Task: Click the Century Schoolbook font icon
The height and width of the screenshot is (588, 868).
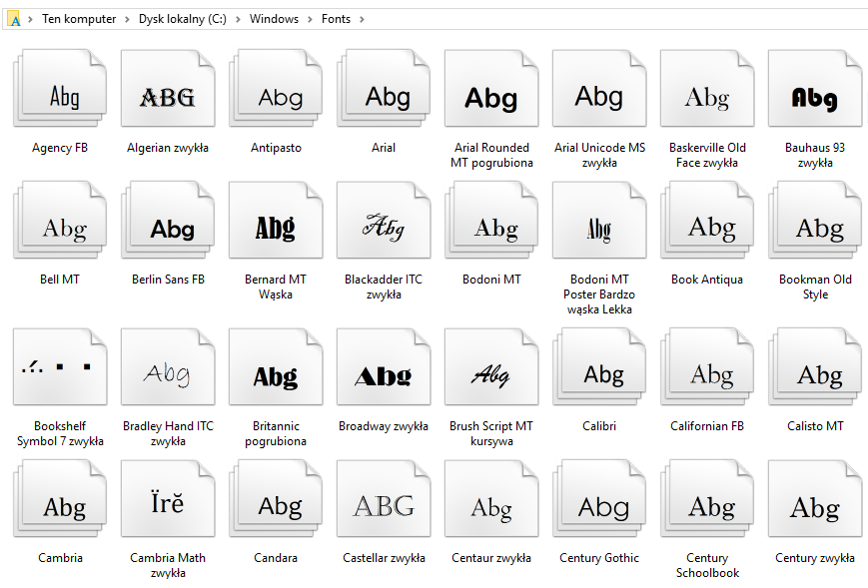Action: pos(707,498)
